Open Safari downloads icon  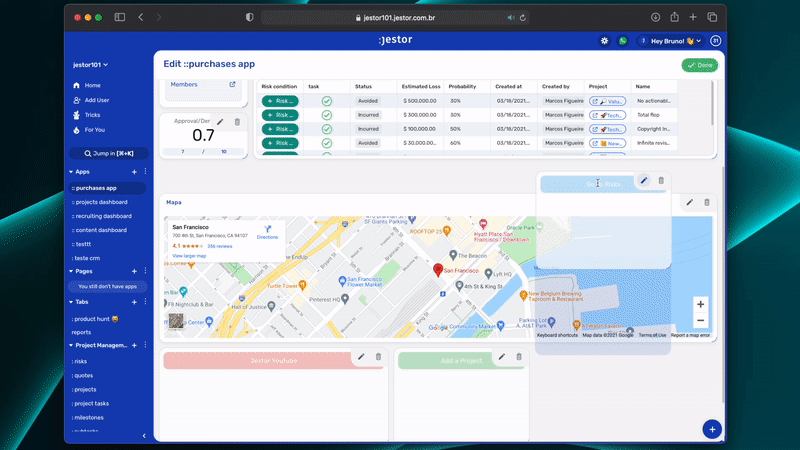(x=656, y=17)
